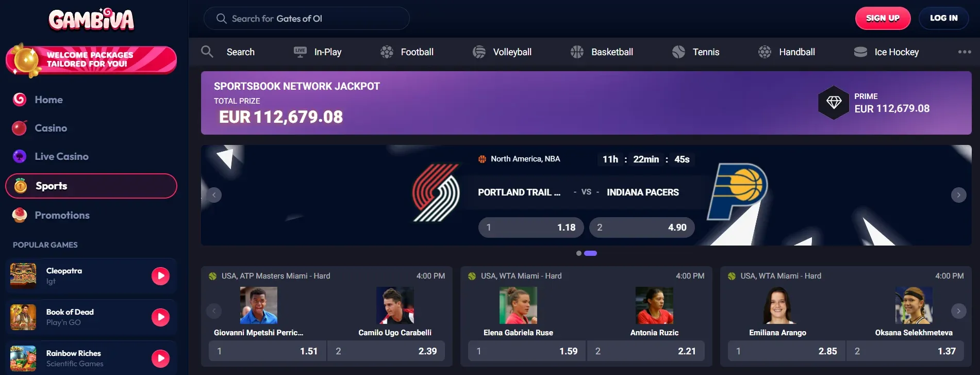Click the Log In button
The width and height of the screenshot is (980, 375).
click(943, 18)
